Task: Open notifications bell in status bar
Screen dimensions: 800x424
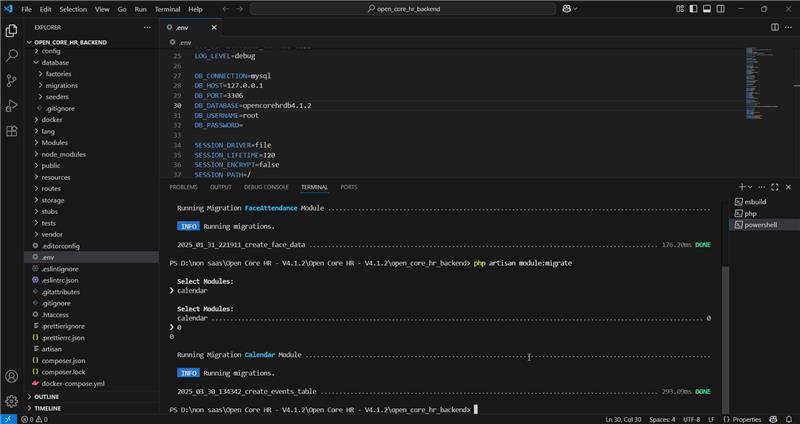Action: coord(789,419)
